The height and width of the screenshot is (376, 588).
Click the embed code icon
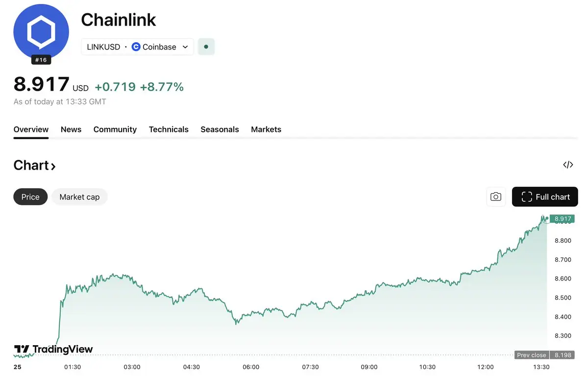coord(568,165)
